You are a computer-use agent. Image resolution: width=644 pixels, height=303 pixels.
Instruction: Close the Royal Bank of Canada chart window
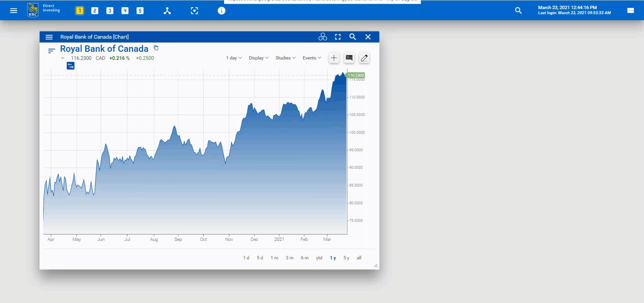coord(368,37)
